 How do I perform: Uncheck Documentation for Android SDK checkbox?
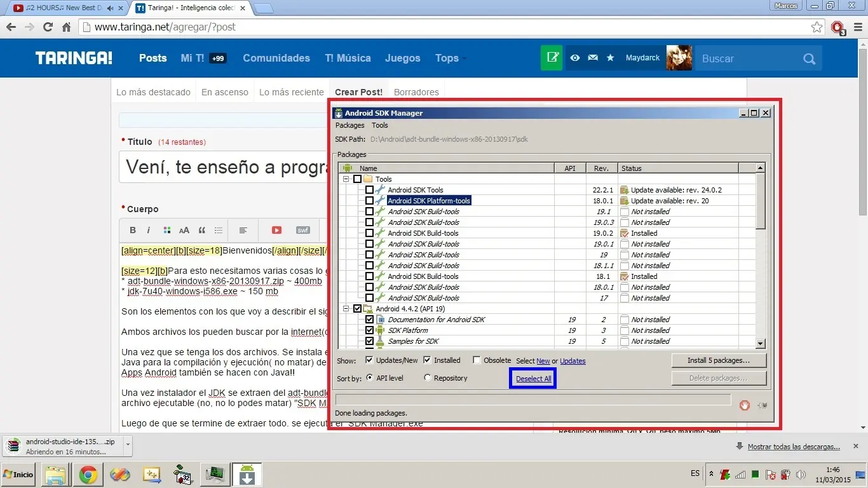369,320
